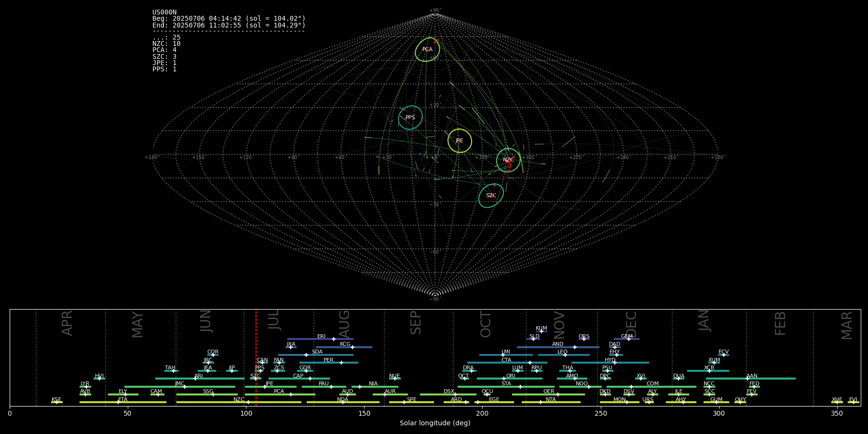Click the 300 tick on the solar longitude axis
This screenshot has width=868, height=434.
pyautogui.click(x=719, y=413)
